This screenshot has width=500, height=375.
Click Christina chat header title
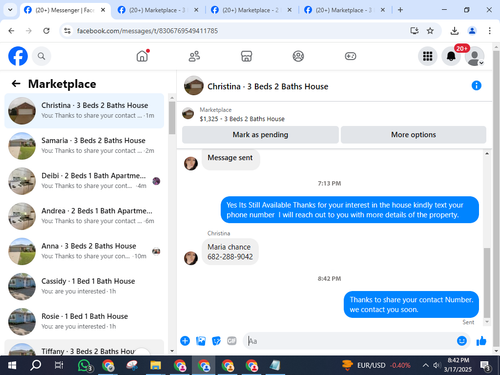click(268, 86)
